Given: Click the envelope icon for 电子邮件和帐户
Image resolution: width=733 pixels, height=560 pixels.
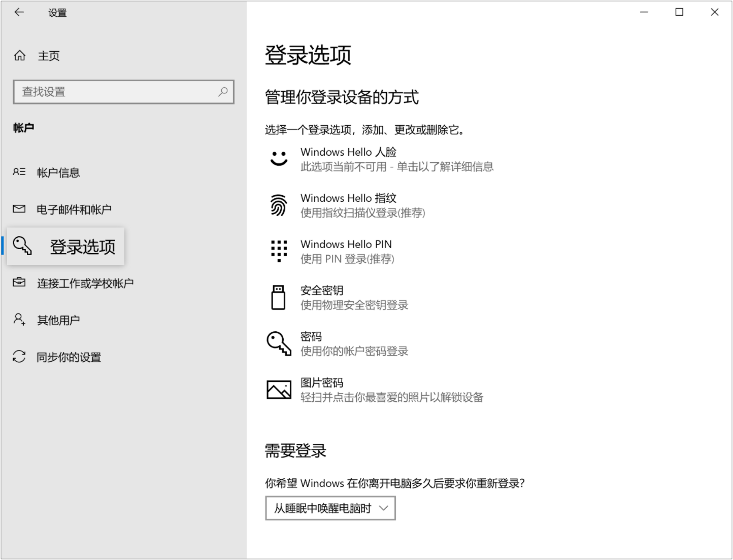Looking at the screenshot, I should (x=19, y=209).
